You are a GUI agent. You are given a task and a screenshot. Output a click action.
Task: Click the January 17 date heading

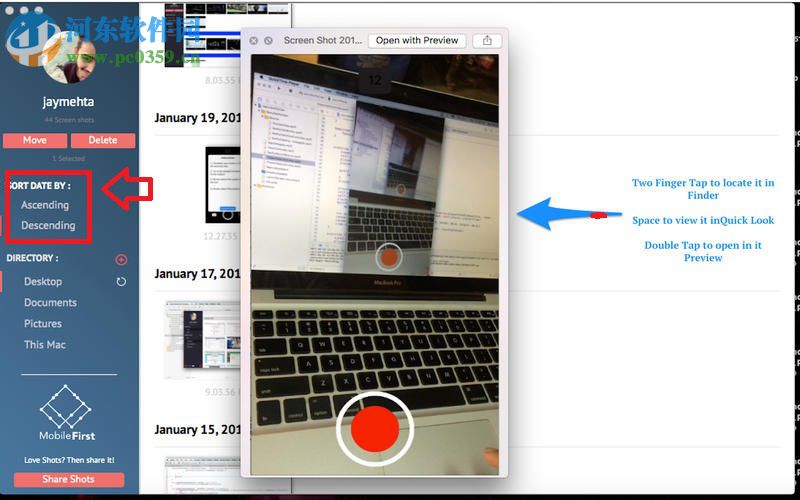pyautogui.click(x=197, y=274)
